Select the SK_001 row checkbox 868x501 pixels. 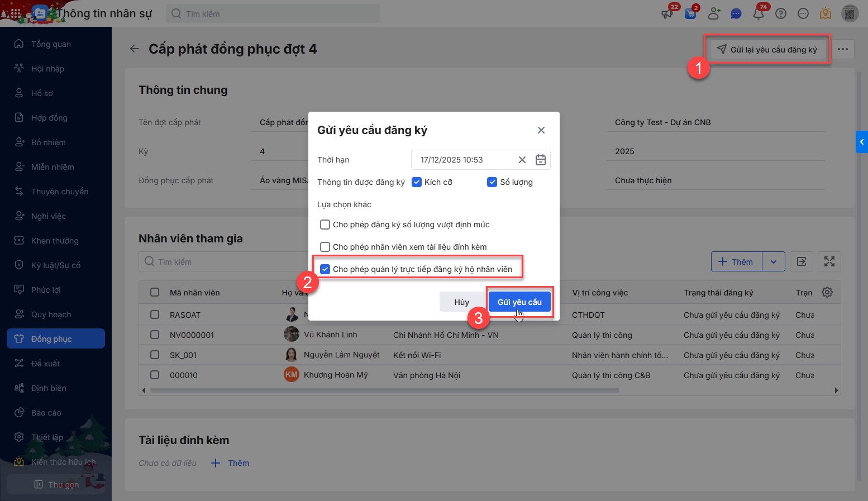[155, 355]
